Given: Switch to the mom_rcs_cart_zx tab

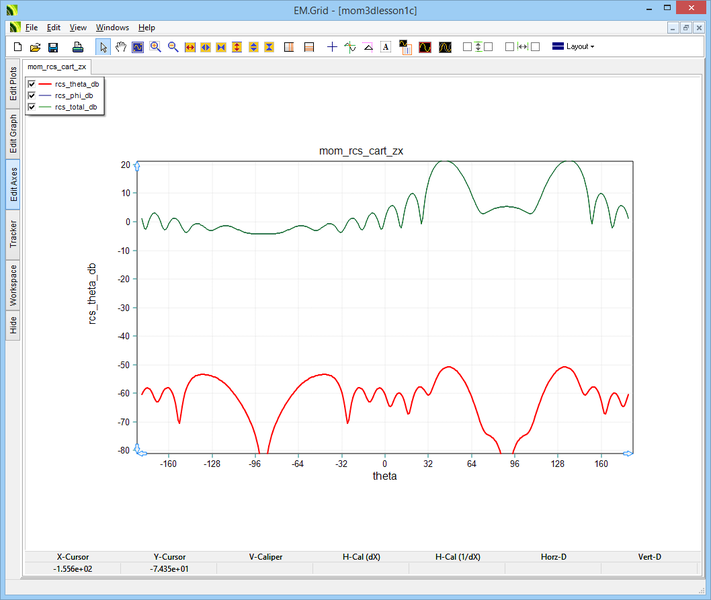Looking at the screenshot, I should pos(56,66).
